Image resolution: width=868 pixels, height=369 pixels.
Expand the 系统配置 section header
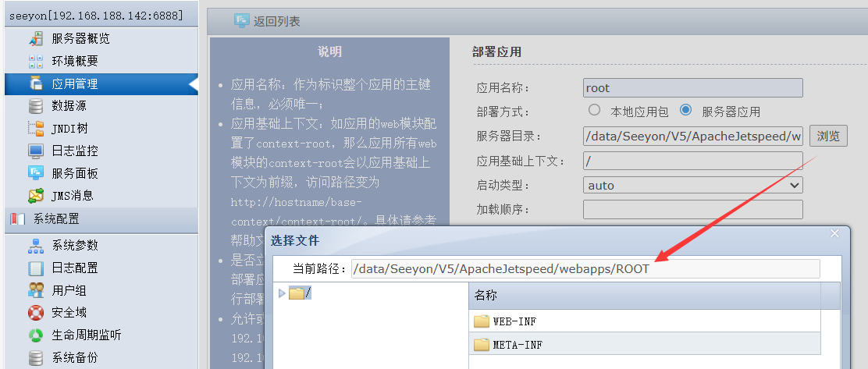tap(101, 219)
